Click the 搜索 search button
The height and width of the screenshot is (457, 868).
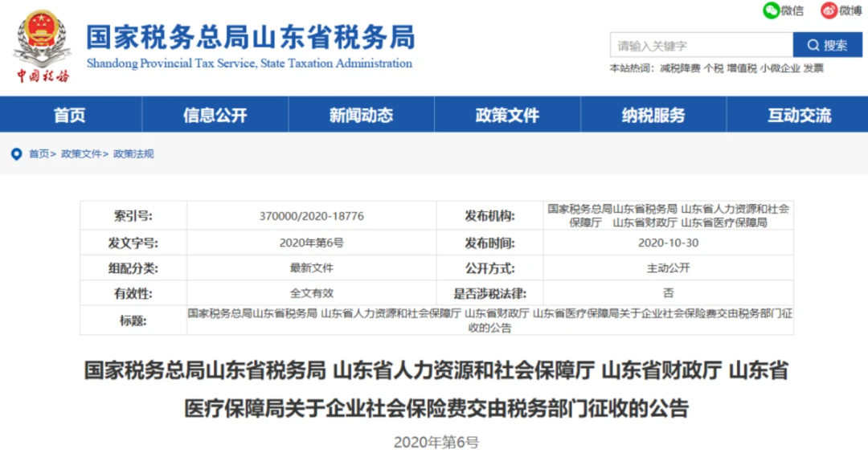(827, 45)
